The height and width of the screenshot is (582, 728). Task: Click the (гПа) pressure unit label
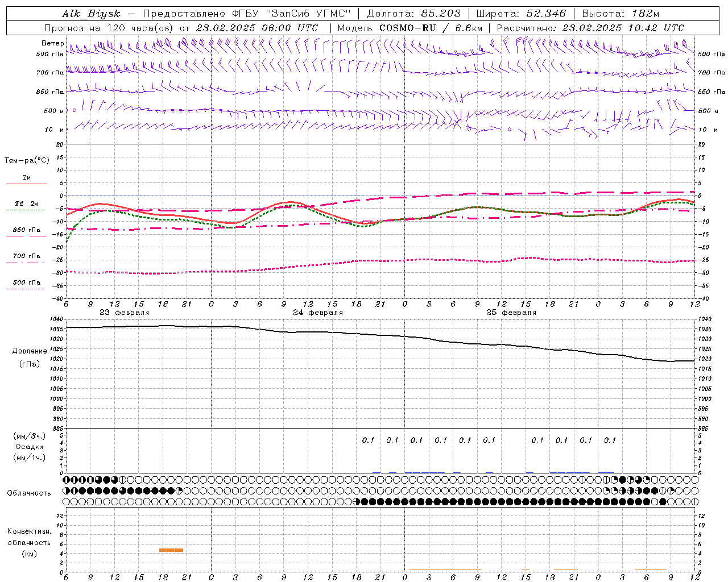pyautogui.click(x=30, y=364)
